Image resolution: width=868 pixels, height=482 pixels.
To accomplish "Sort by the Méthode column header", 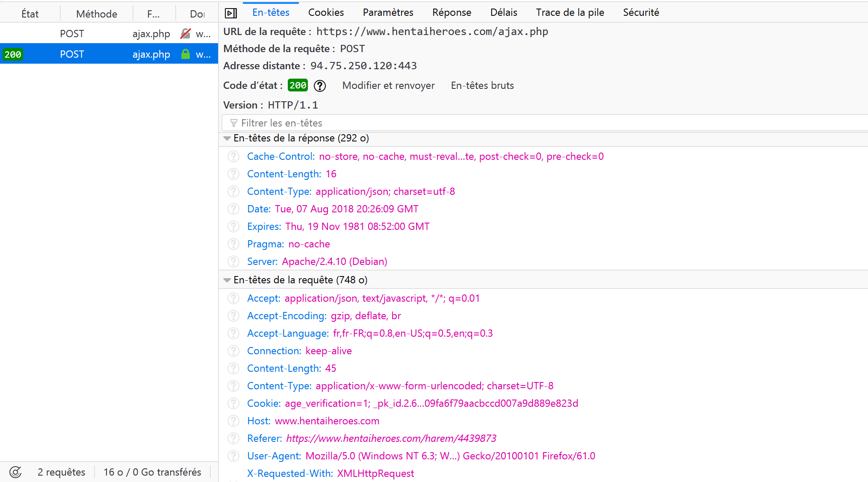I will 97,14.
